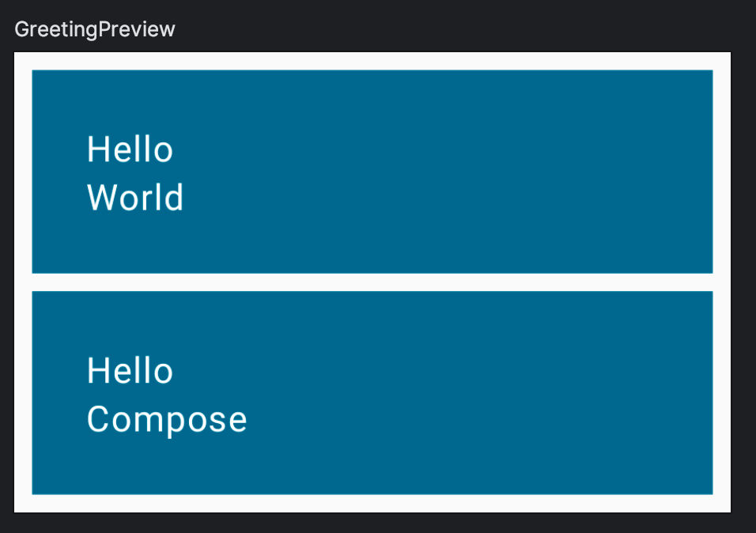Click the letter C in Compose
Screen dimensions: 756x533
point(97,419)
